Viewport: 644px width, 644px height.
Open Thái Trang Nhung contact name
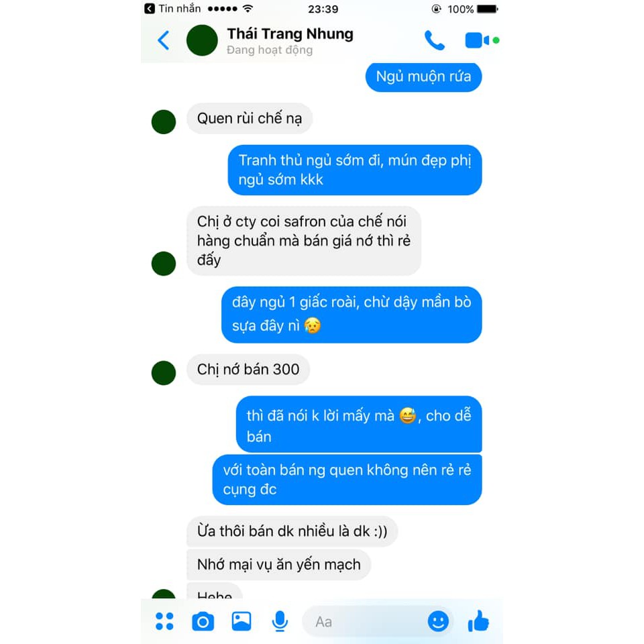[290, 34]
